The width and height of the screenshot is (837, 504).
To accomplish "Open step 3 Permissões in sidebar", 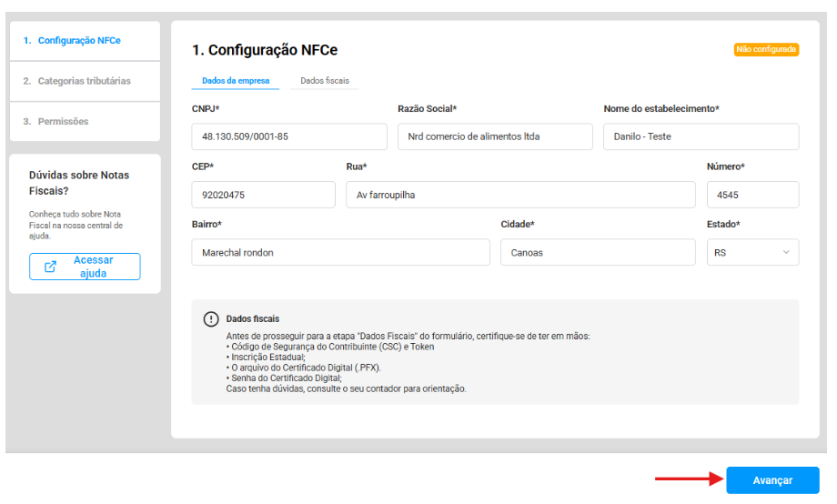I will coord(63,121).
